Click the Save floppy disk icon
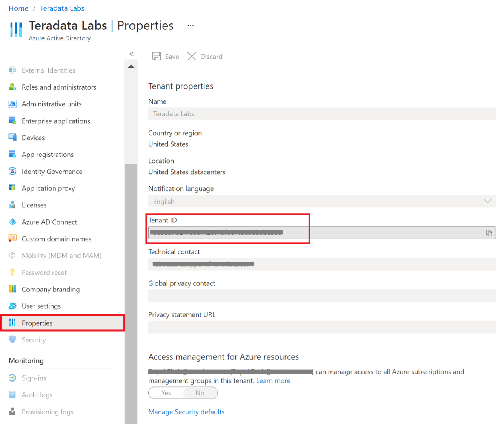Screen dimensions: 504x426 pos(157,57)
